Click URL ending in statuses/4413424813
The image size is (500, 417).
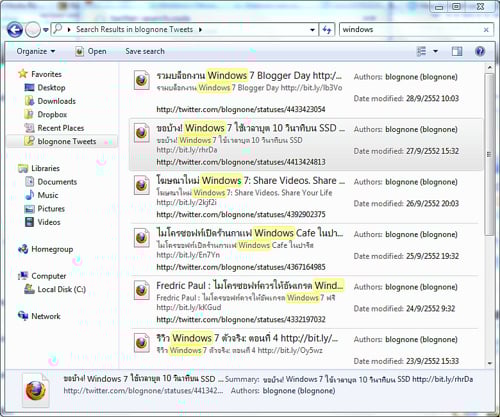[241, 162]
